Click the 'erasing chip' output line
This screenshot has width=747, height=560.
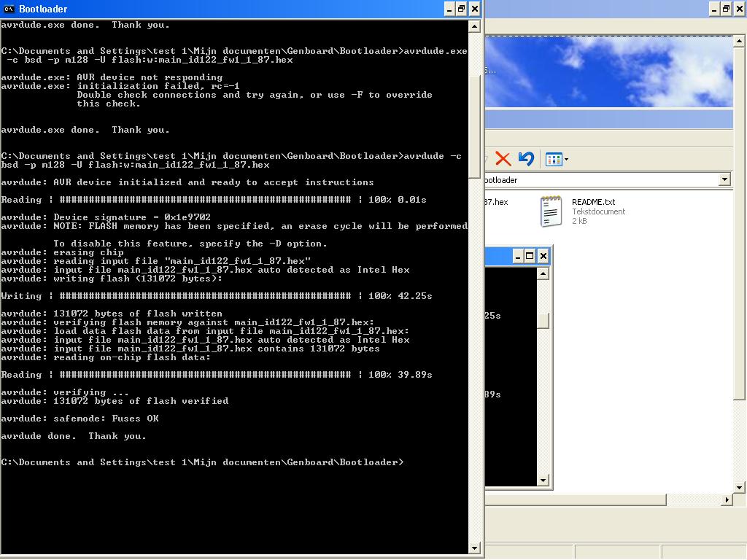point(62,252)
